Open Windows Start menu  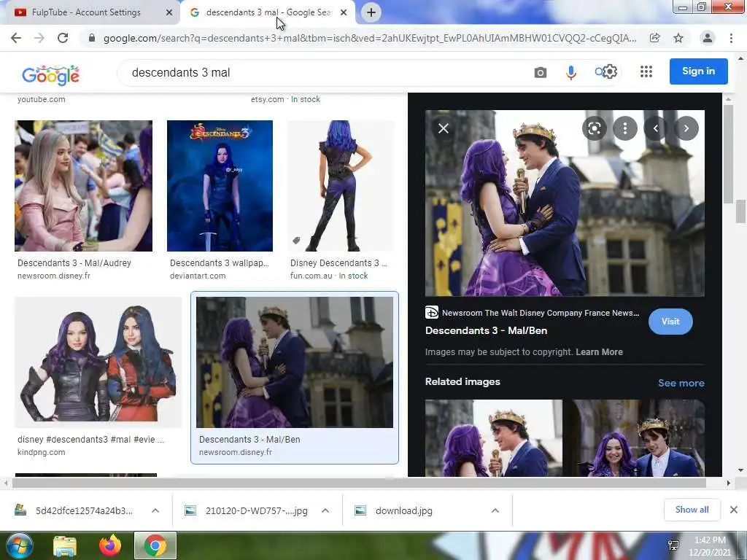tap(19, 545)
